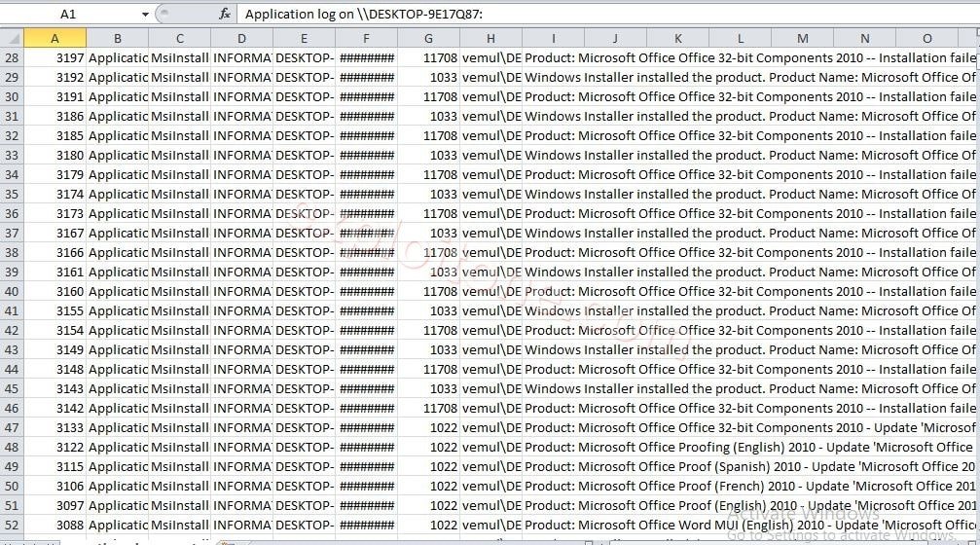Select column J header
Image resolution: width=980 pixels, height=545 pixels.
point(615,39)
